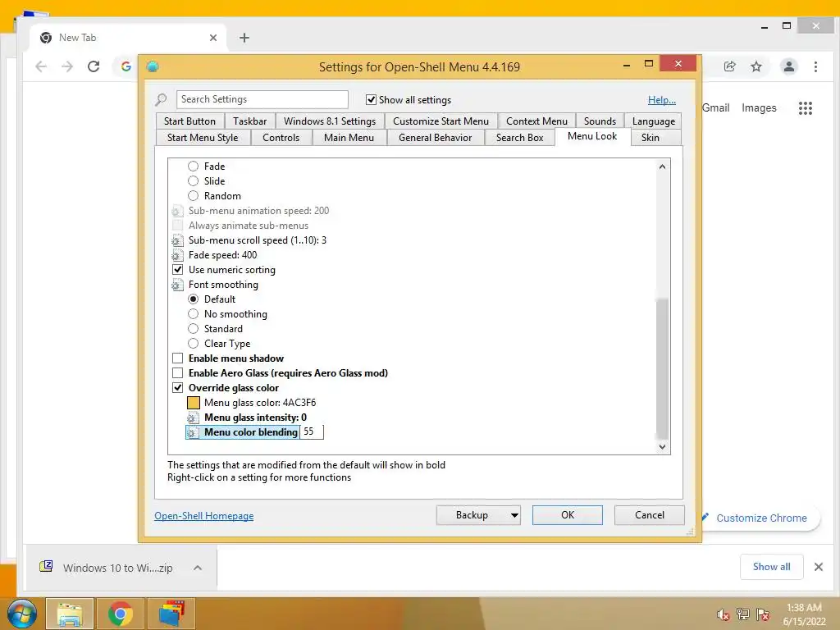Select No smoothing radio option
This screenshot has width=840, height=630.
194,314
